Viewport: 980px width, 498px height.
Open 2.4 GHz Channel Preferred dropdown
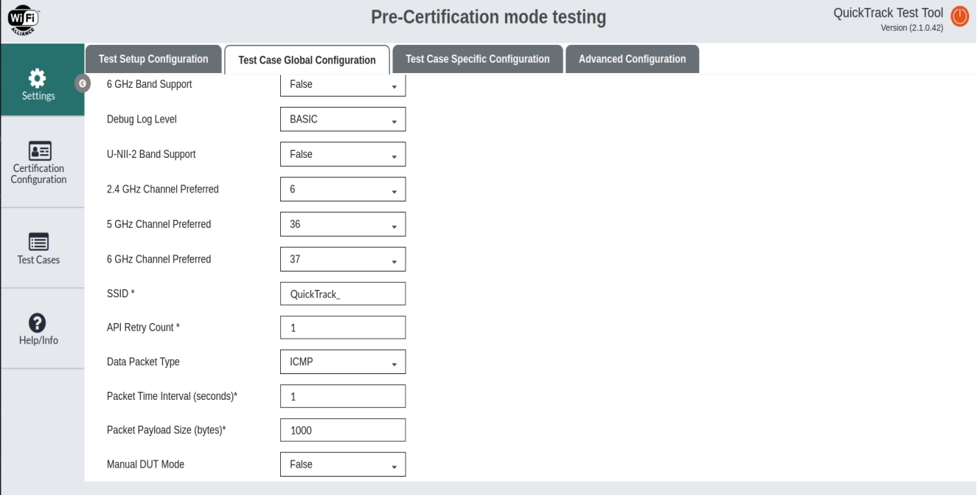tap(343, 190)
